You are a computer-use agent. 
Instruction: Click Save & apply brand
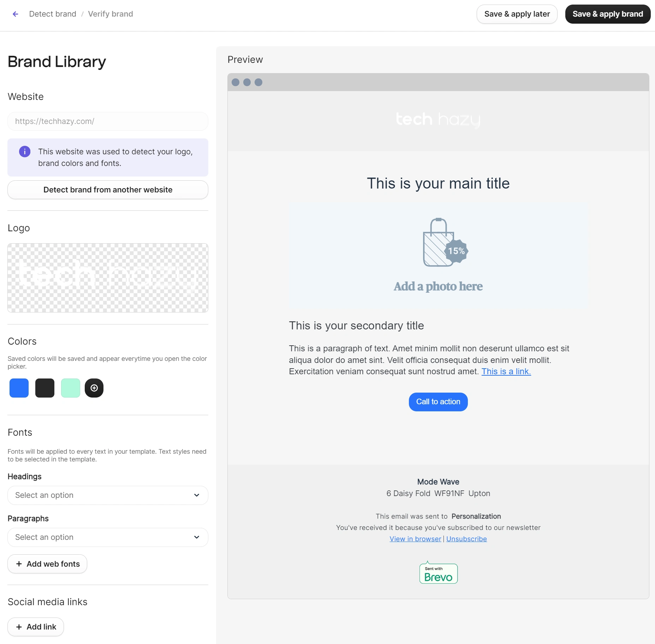tap(608, 14)
